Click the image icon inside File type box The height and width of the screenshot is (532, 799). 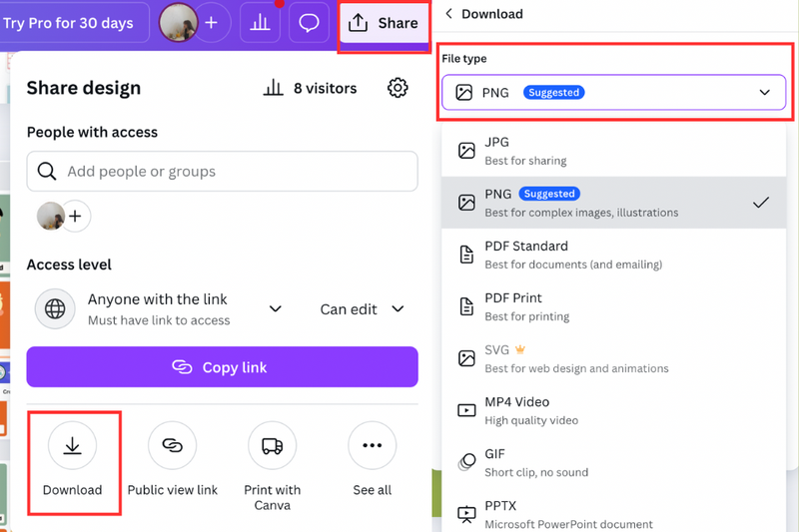pos(463,92)
